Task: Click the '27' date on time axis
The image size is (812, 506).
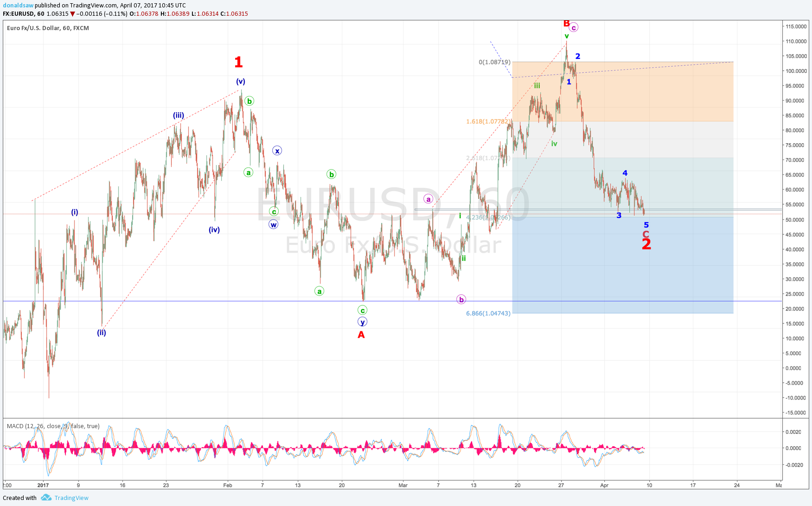Action: coord(561,485)
